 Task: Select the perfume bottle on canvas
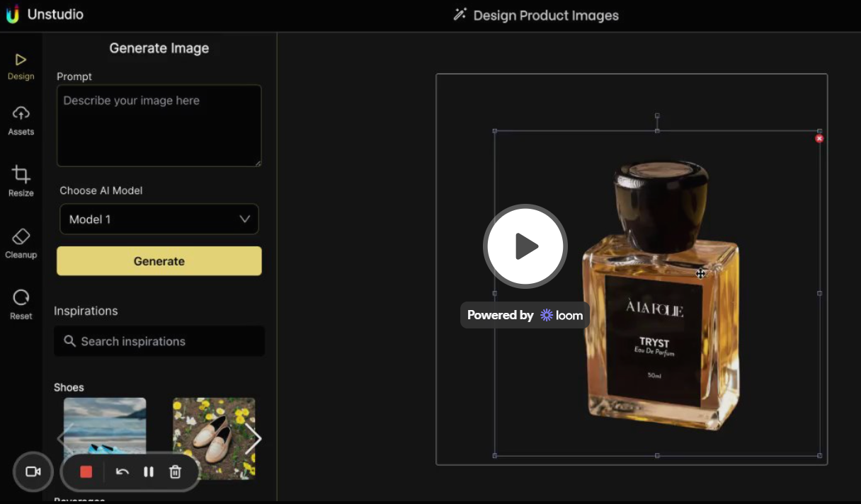pos(660,296)
